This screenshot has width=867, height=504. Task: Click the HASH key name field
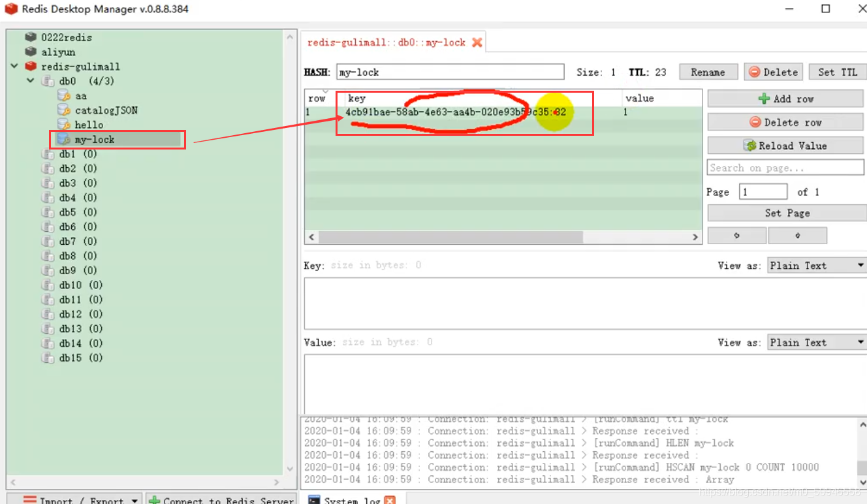point(450,72)
